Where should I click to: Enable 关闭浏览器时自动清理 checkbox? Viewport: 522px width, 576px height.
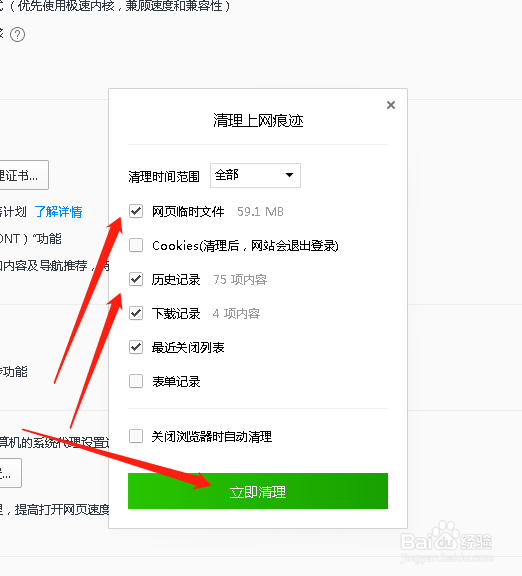click(136, 436)
